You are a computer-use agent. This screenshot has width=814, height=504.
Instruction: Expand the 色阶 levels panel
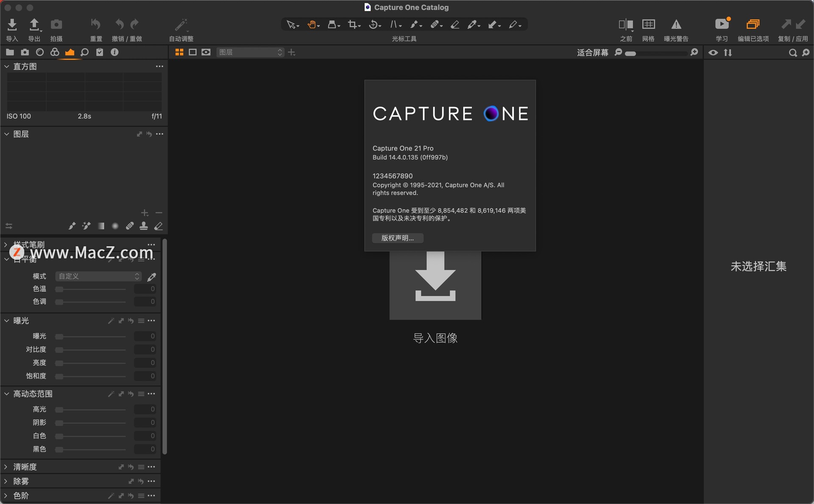click(6, 496)
